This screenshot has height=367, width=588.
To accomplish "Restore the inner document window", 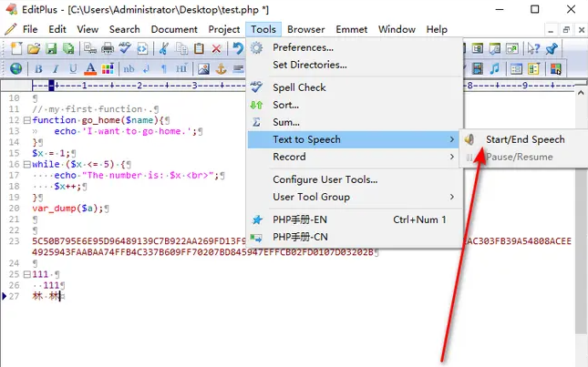I will tap(566, 29).
